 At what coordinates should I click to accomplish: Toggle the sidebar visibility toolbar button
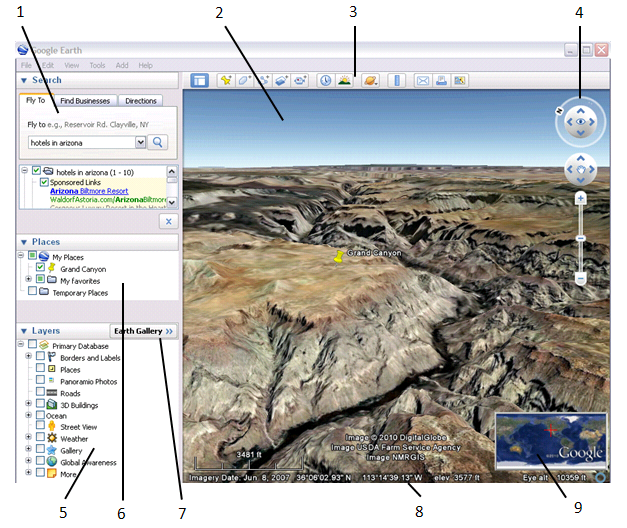coord(199,80)
